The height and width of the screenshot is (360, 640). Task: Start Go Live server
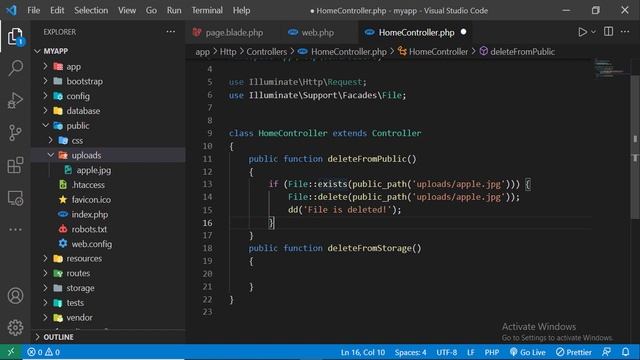[x=527, y=352]
